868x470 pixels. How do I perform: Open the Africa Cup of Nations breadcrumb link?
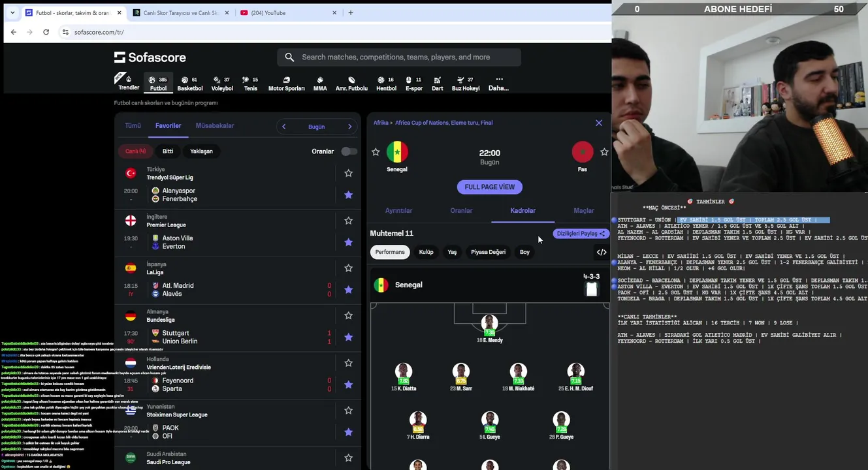pos(444,123)
